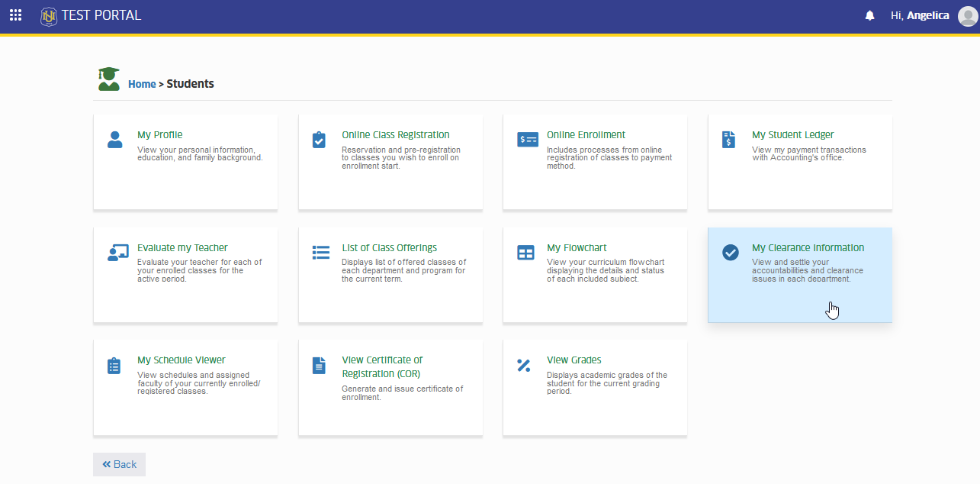Image resolution: width=980 pixels, height=484 pixels.
Task: Open the app grid launcher icon
Action: [15, 15]
